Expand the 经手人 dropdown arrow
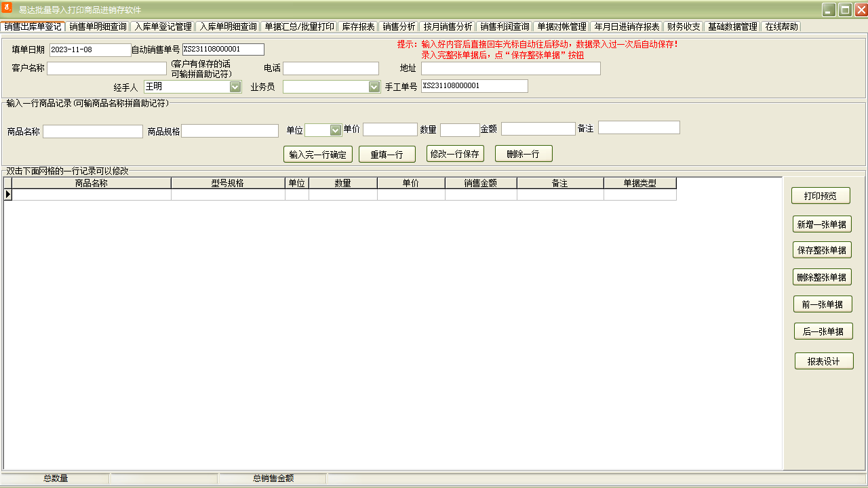The image size is (868, 488). pyautogui.click(x=235, y=87)
